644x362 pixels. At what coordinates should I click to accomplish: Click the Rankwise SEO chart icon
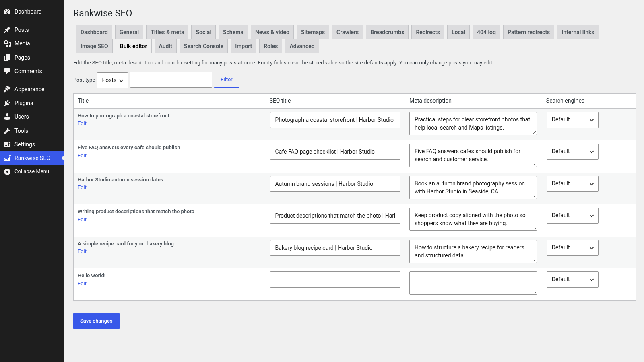click(7, 158)
